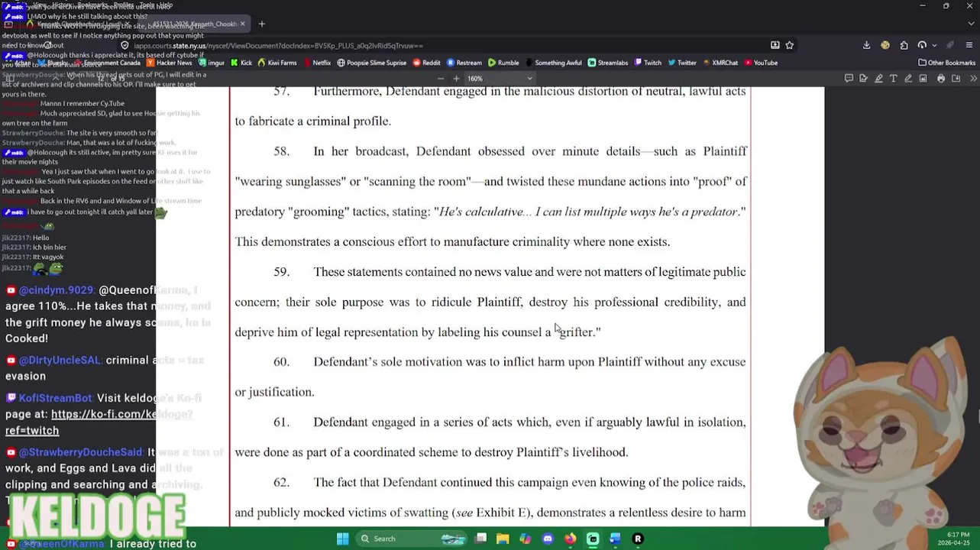The height and width of the screenshot is (550, 980).
Task: Open the Netflix bookmark
Action: point(317,63)
